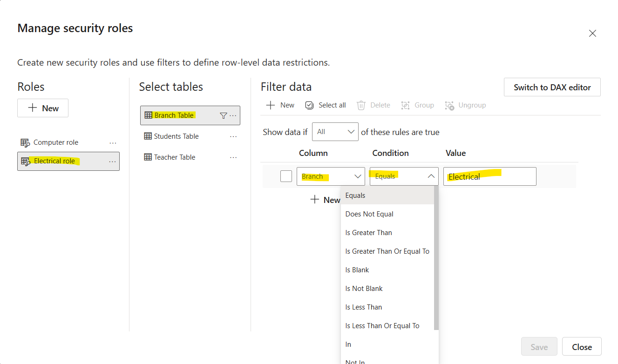Click the Electrical value input field
The image size is (618, 364).
[x=489, y=176]
